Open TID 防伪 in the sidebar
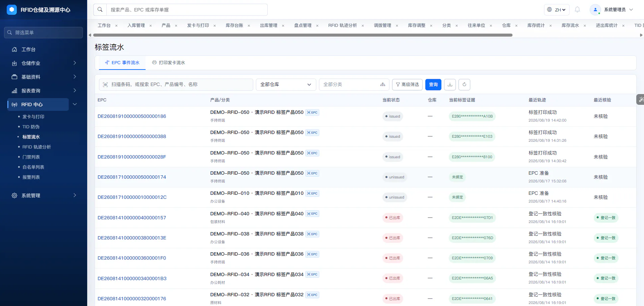644x306 pixels. pos(31,127)
